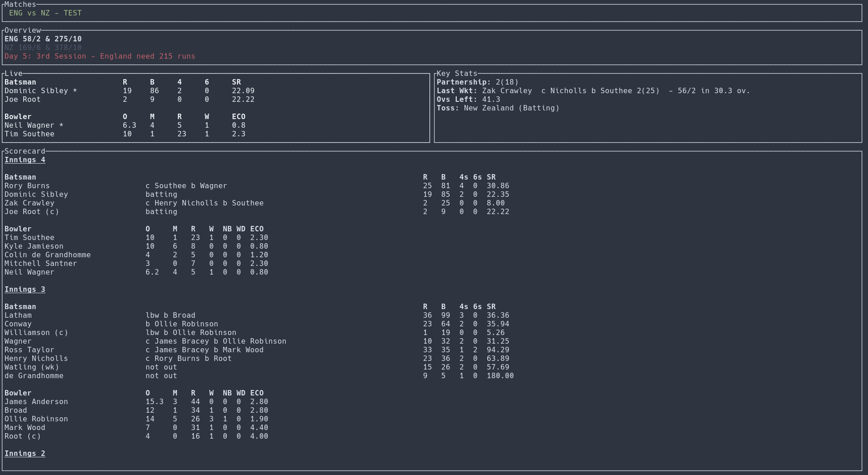Image resolution: width=868 pixels, height=475 pixels.
Task: Click Neil Wagner in Innings 4 bowler table
Action: tap(30, 272)
